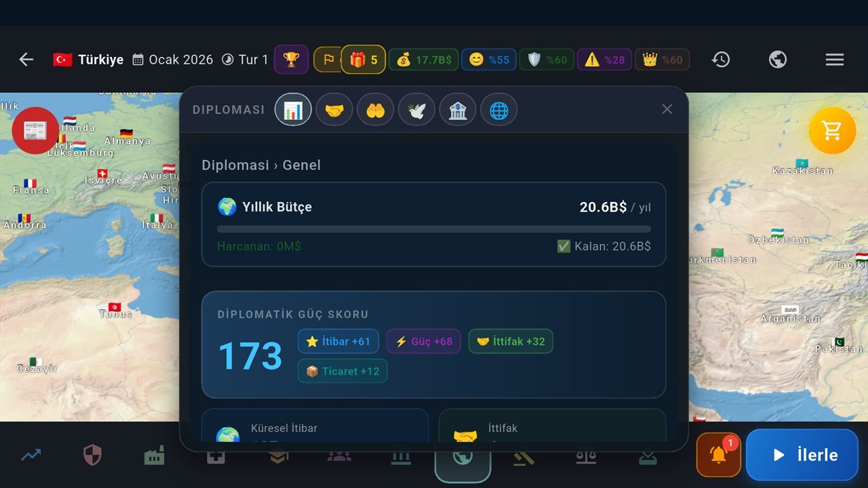868x488 pixels.
Task: Click the 20.6B$ yearly budget amount
Action: (x=603, y=207)
